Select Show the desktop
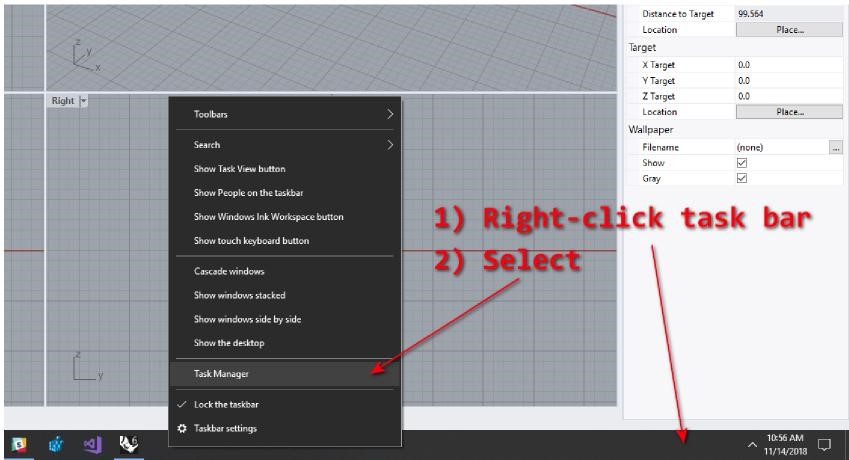This screenshot has width=849, height=460. [285, 343]
